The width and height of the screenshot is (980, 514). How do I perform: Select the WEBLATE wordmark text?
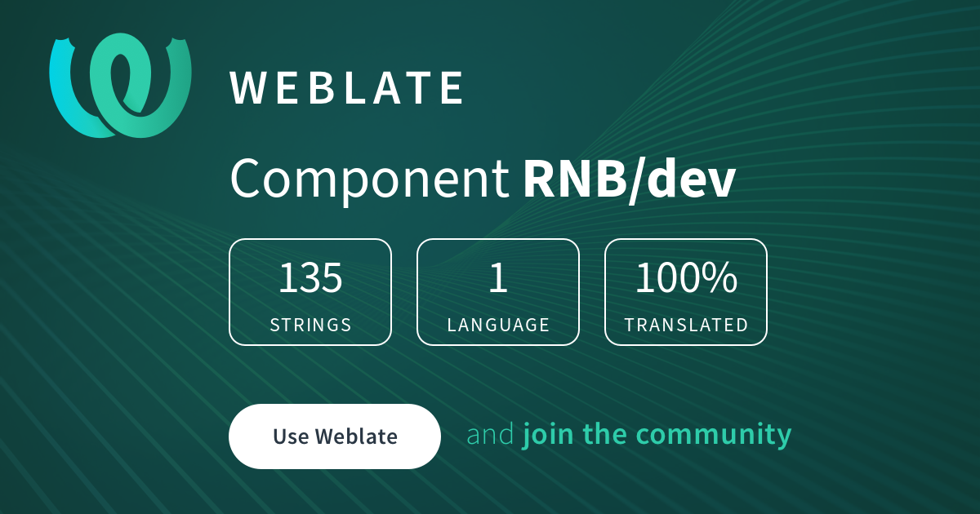[x=347, y=88]
